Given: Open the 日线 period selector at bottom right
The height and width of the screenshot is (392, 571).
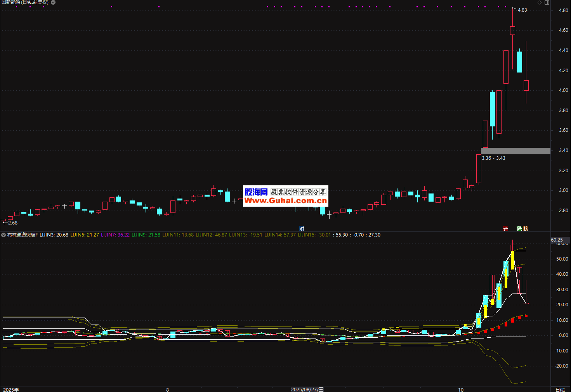Looking at the screenshot, I should tap(560, 389).
